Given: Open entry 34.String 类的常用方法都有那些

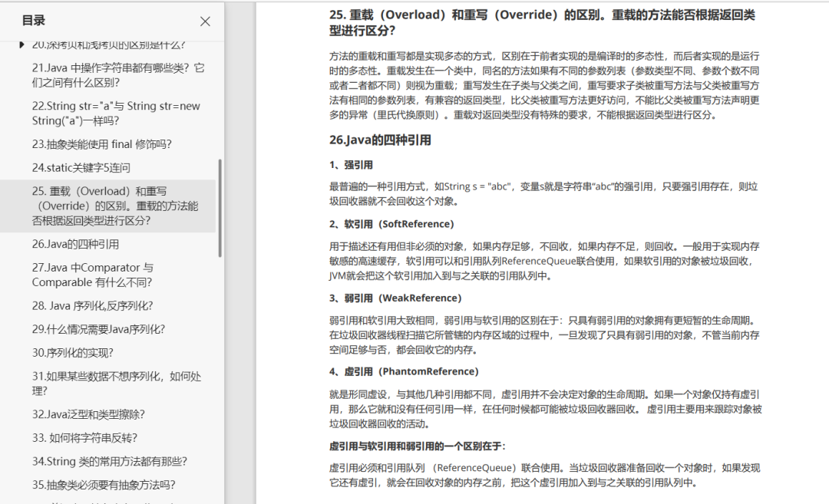Looking at the screenshot, I should [x=110, y=461].
